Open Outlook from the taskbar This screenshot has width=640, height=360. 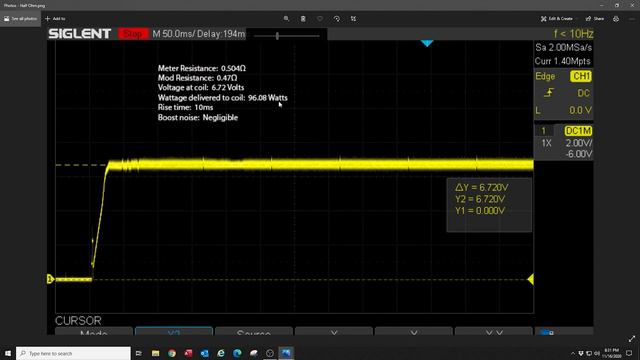[204, 353]
